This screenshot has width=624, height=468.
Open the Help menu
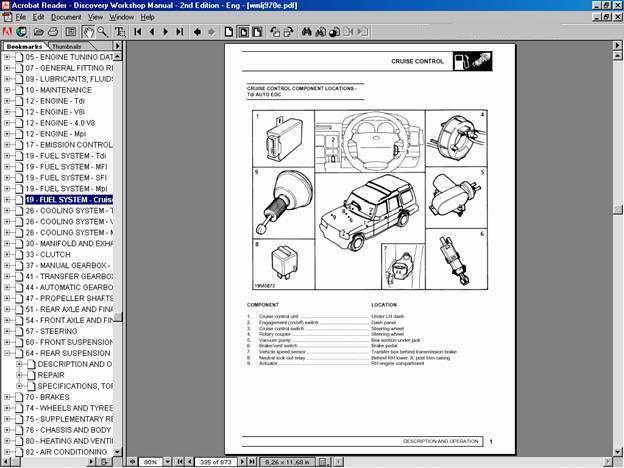tap(147, 17)
